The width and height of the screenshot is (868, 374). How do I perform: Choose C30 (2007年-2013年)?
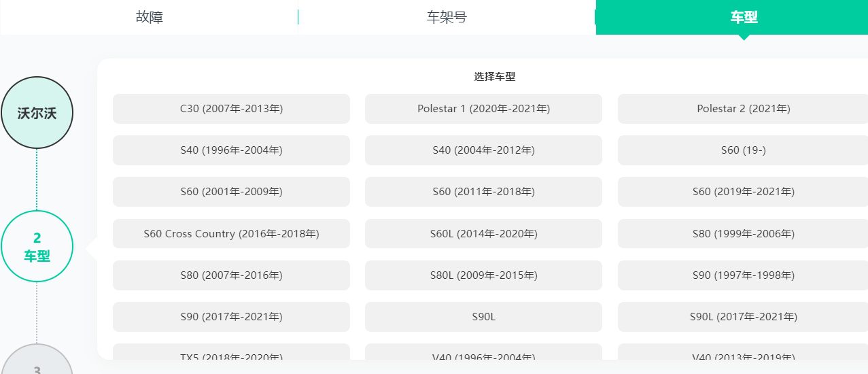coord(231,109)
